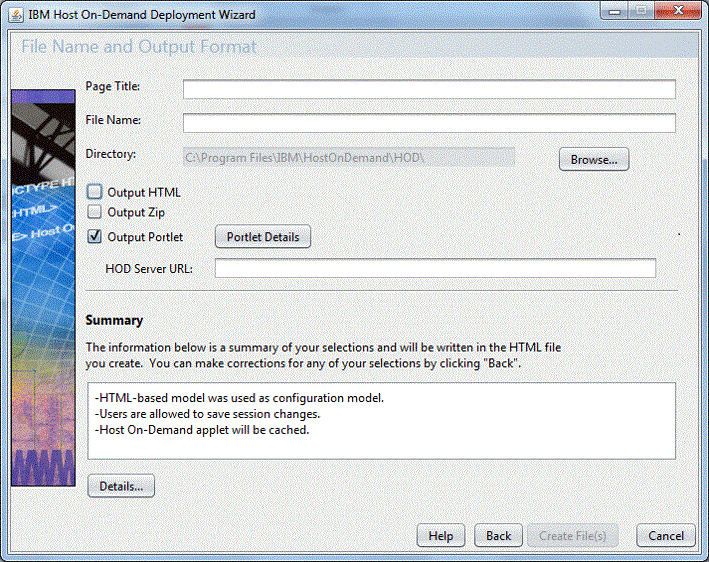Click the Help button
Image resolution: width=709 pixels, height=562 pixels.
tap(441, 536)
